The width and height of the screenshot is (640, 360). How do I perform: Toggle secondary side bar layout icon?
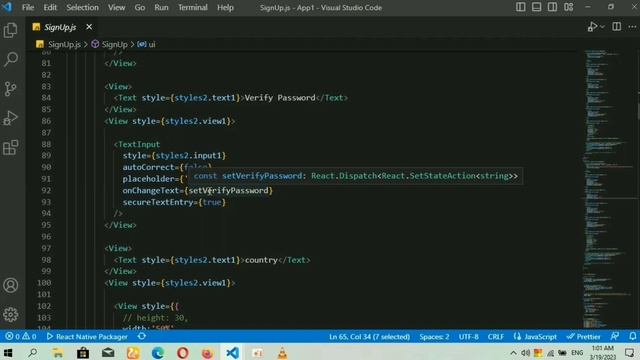tap(552, 7)
